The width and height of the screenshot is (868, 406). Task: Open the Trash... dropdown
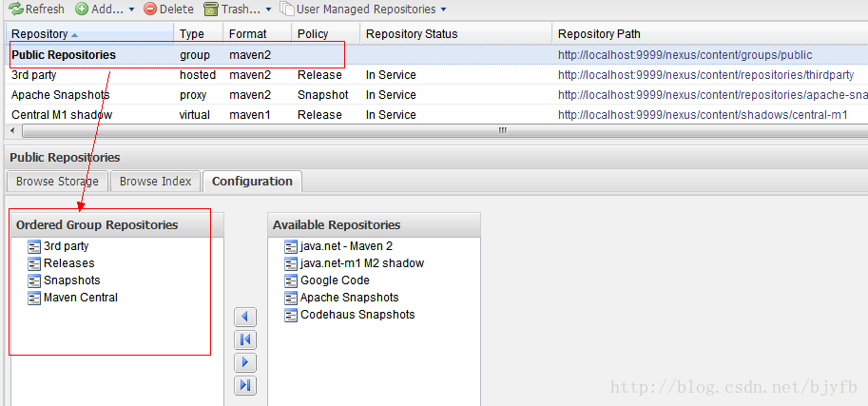tap(238, 9)
